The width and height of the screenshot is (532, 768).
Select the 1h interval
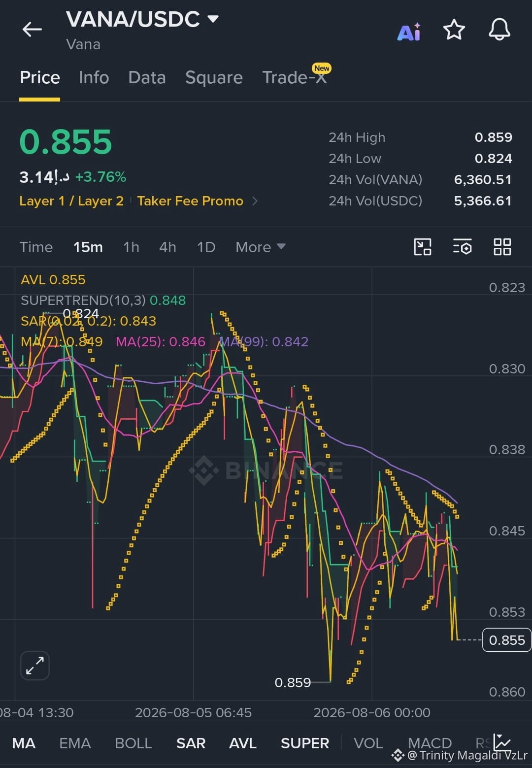click(x=131, y=247)
